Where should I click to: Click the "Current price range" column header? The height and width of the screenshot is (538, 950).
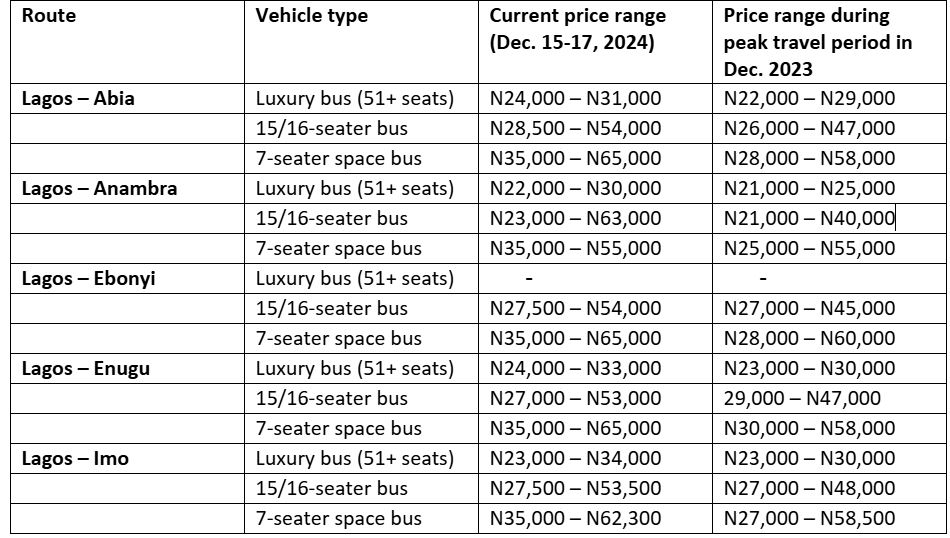pyautogui.click(x=577, y=30)
